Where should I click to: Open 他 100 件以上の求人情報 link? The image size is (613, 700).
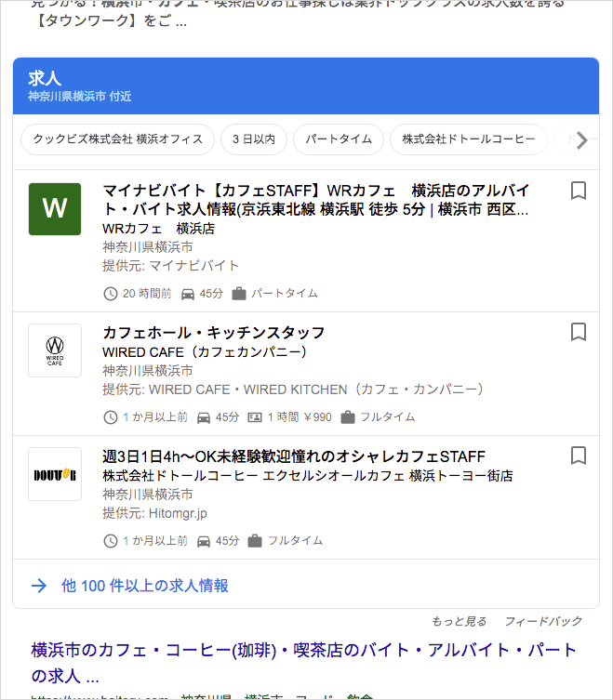coord(145,586)
